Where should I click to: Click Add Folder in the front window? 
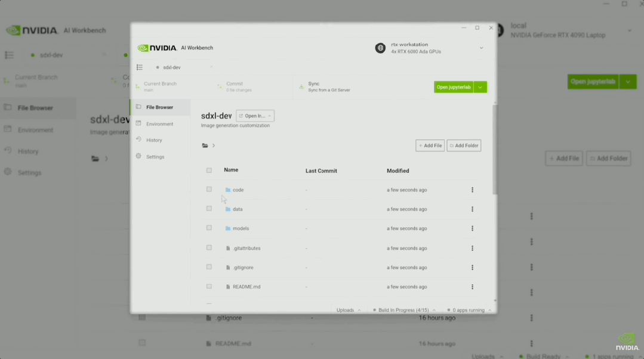tap(464, 146)
